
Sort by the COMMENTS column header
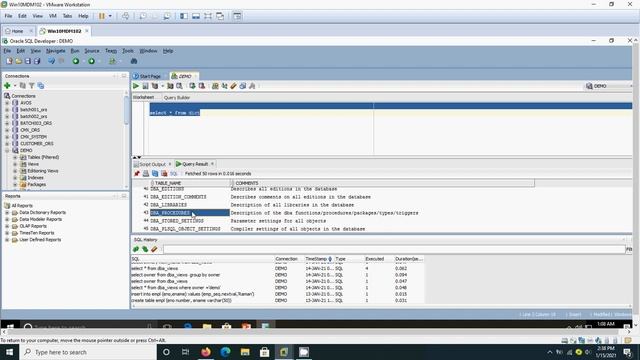(383, 183)
